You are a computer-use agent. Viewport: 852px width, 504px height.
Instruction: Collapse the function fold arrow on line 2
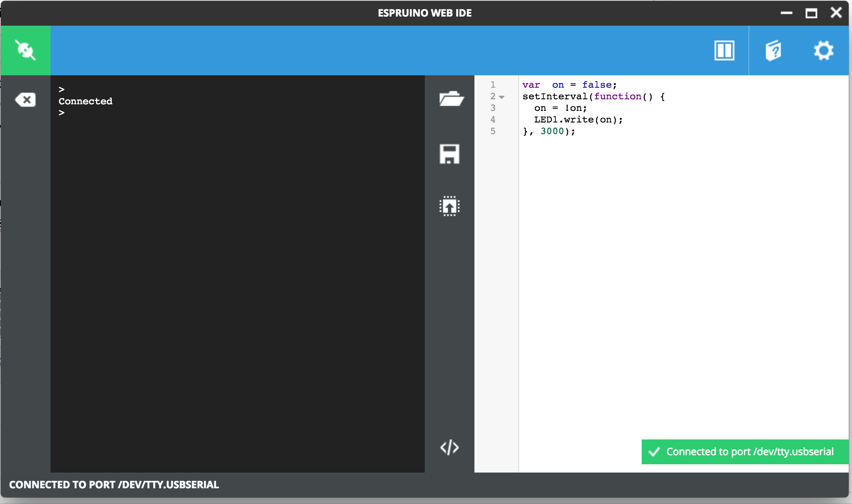(x=502, y=97)
